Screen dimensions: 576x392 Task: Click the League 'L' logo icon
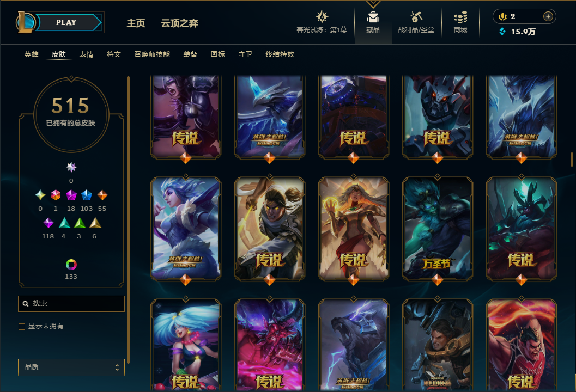coord(26,22)
